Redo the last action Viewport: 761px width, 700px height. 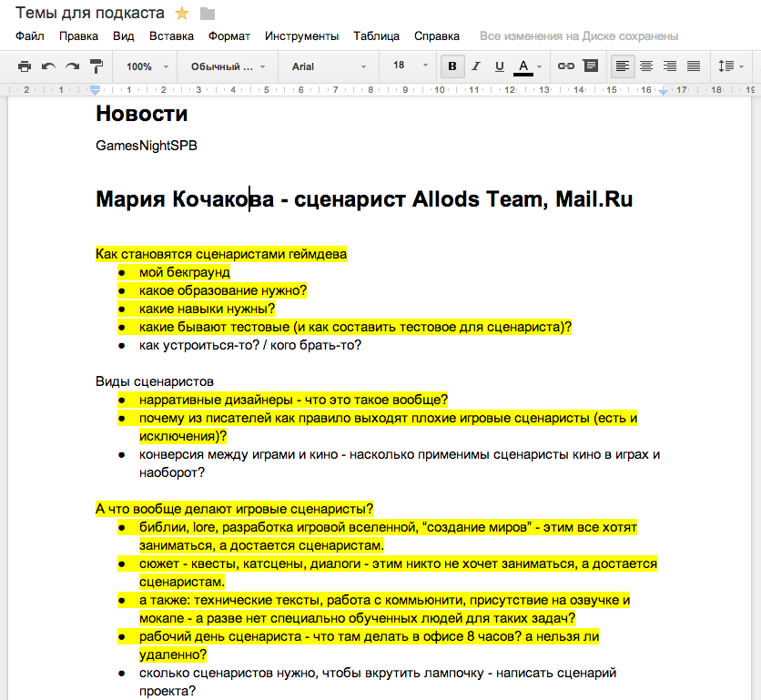(x=72, y=66)
